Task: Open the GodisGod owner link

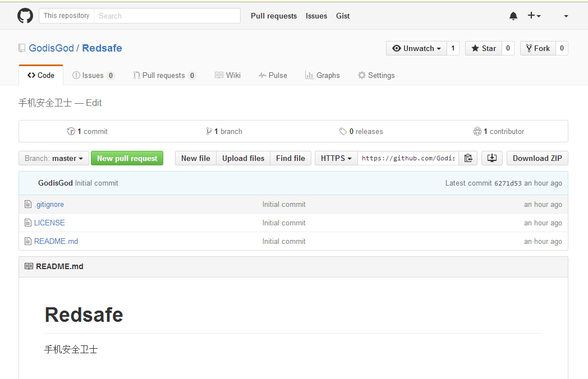Action: (52, 48)
